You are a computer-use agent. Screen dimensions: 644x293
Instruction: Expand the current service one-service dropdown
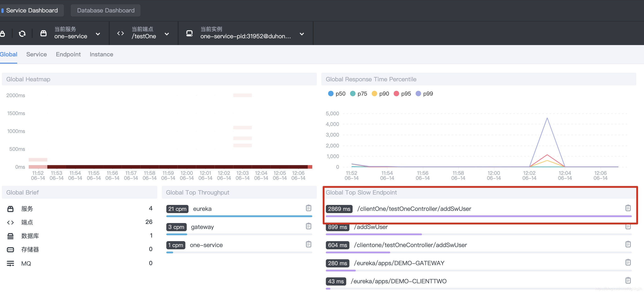(98, 34)
